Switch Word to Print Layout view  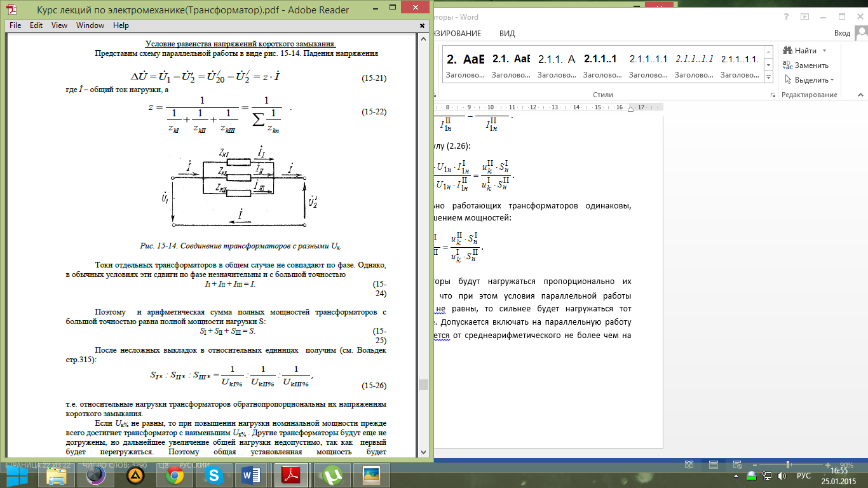(x=713, y=465)
